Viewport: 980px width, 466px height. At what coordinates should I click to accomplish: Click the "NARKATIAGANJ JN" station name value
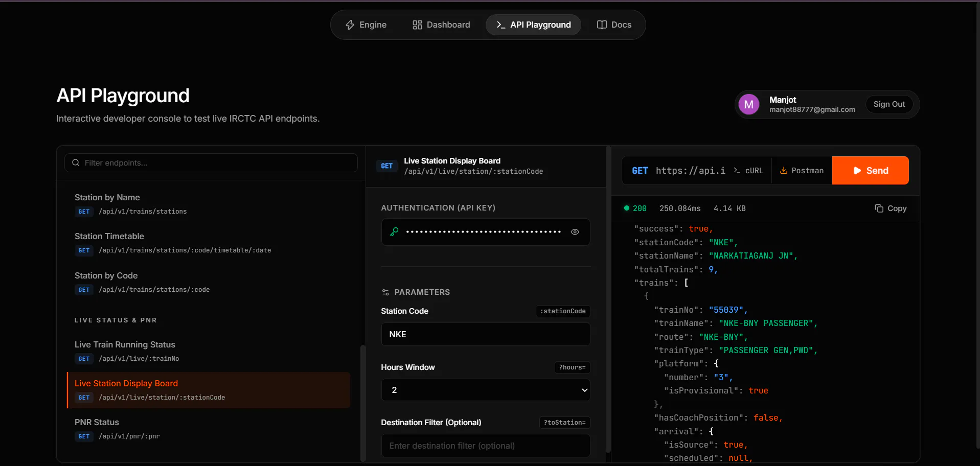[x=753, y=256]
